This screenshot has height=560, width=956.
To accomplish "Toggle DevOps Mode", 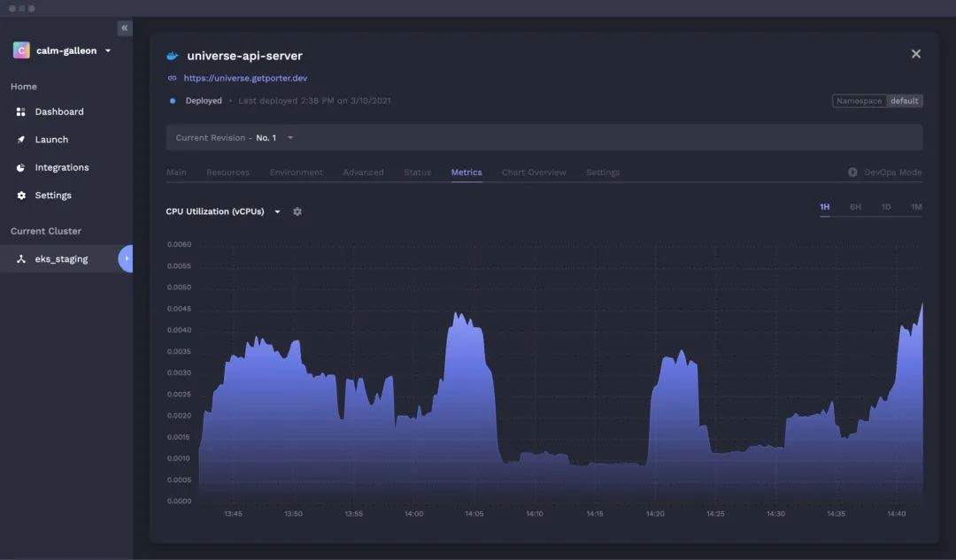I will (884, 173).
